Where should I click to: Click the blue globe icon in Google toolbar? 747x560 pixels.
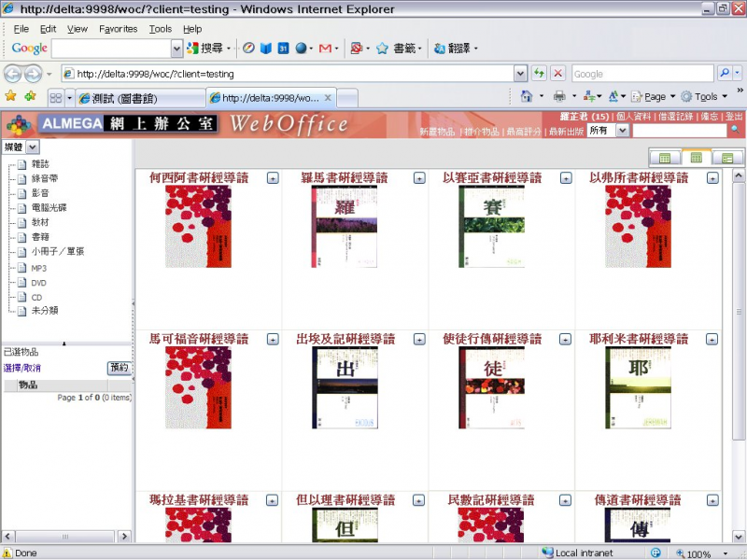(x=301, y=49)
